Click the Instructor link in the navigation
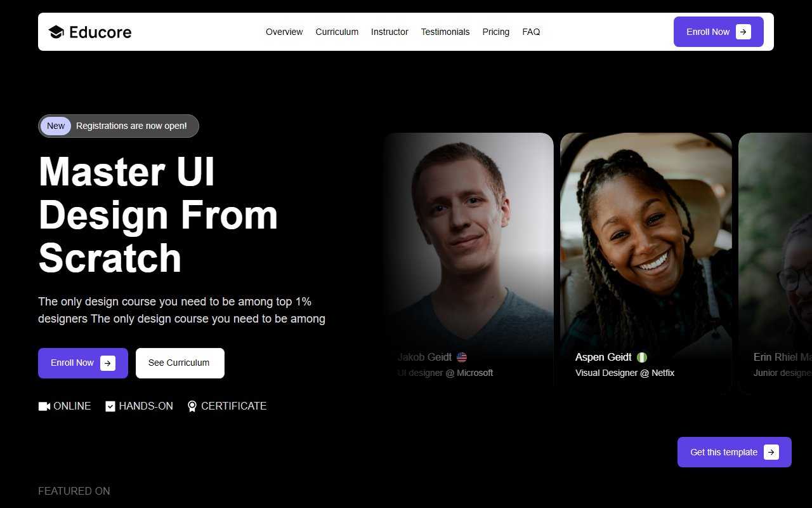 click(x=390, y=32)
